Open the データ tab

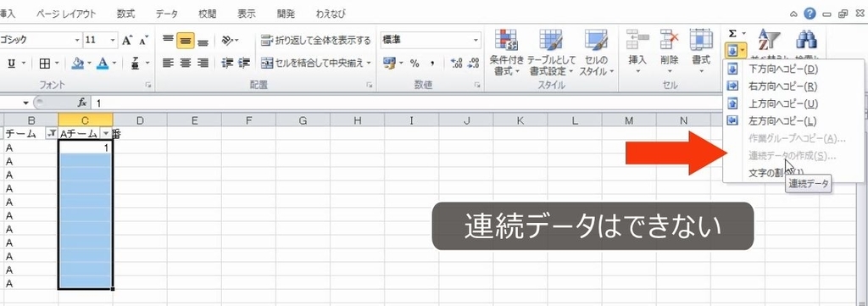(x=167, y=14)
